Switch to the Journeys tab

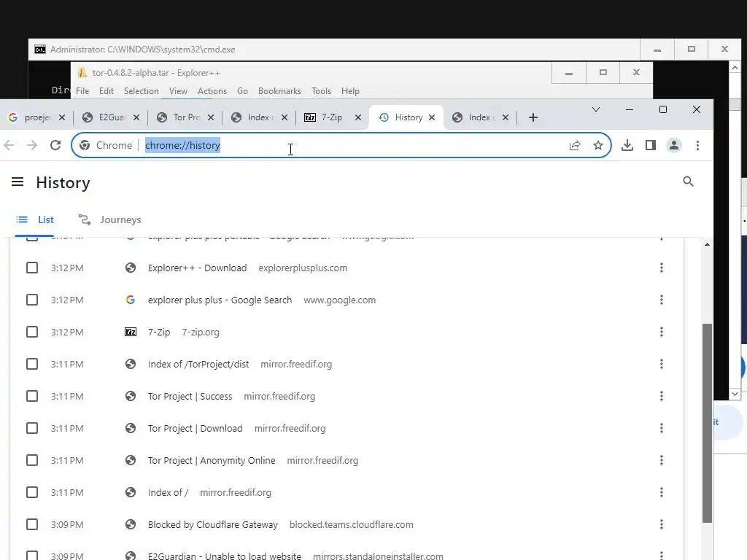coord(110,219)
